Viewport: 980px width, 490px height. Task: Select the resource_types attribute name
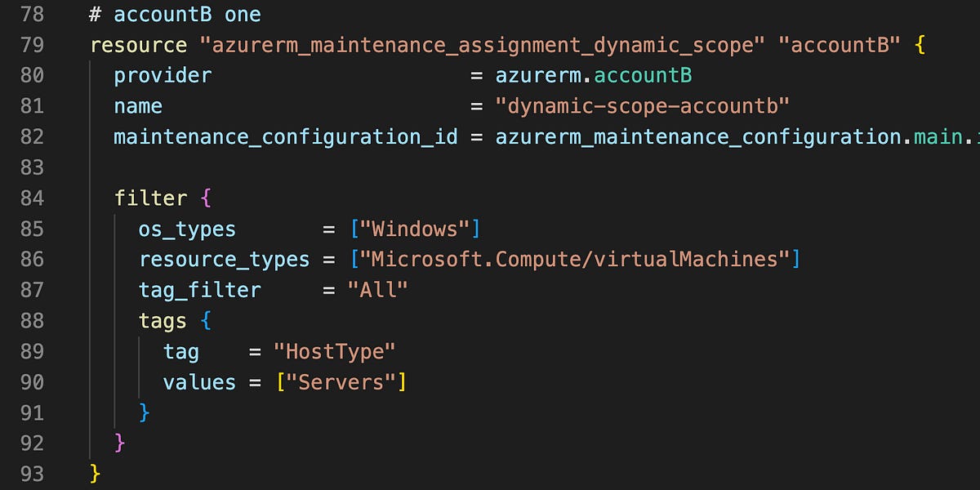coord(224,259)
